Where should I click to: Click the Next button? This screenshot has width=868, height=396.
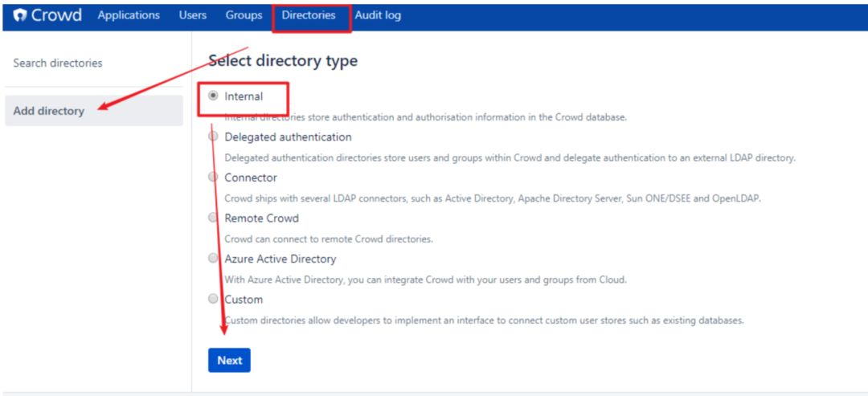pos(229,360)
